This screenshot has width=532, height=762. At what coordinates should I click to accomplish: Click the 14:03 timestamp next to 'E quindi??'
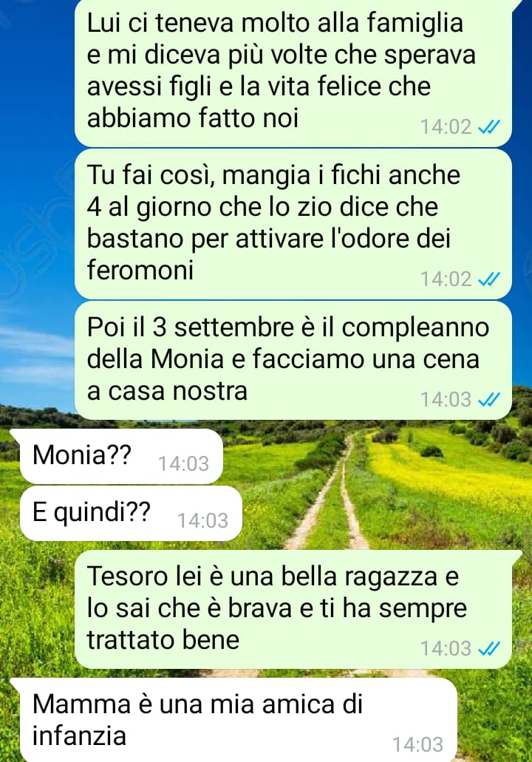[203, 521]
